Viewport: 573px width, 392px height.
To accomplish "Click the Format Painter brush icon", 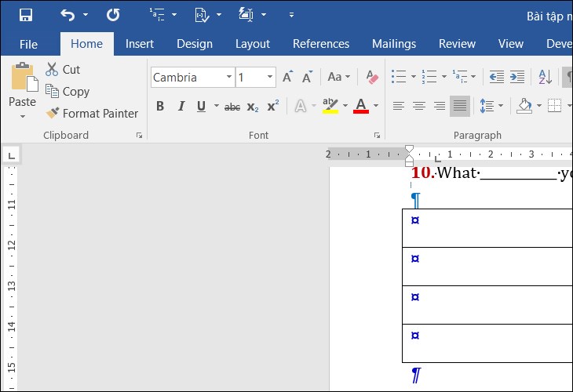I will (x=53, y=114).
